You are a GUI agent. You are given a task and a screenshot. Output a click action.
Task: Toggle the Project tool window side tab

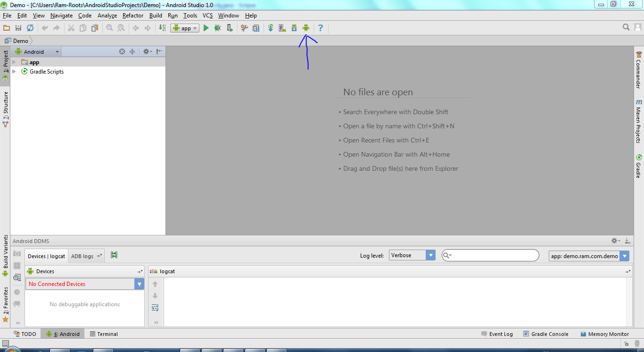(5, 66)
